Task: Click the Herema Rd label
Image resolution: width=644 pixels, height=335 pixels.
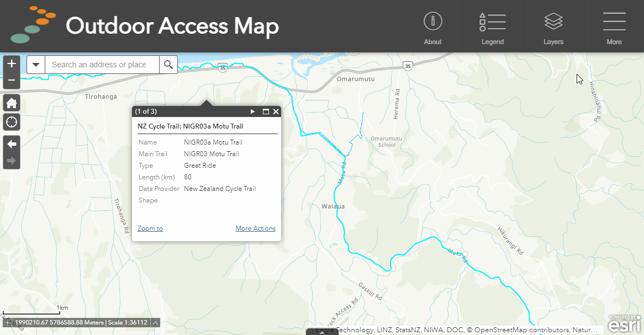Action: [x=397, y=104]
